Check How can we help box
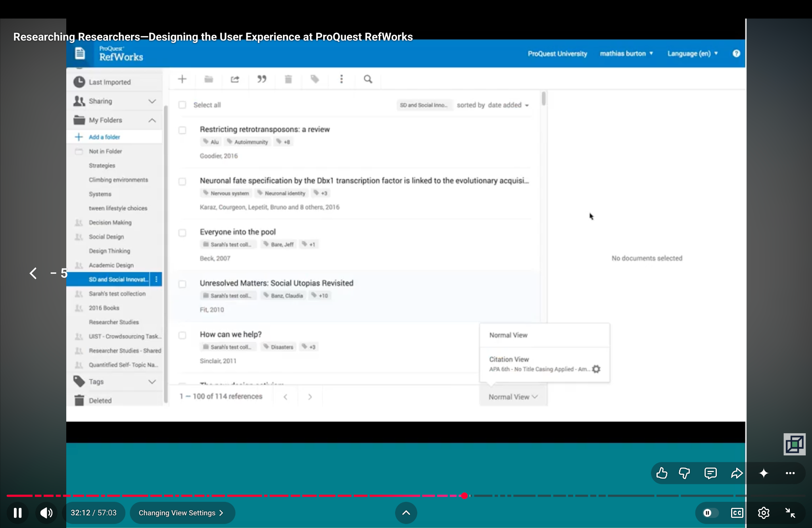Viewport: 812px width, 528px height. pos(182,335)
